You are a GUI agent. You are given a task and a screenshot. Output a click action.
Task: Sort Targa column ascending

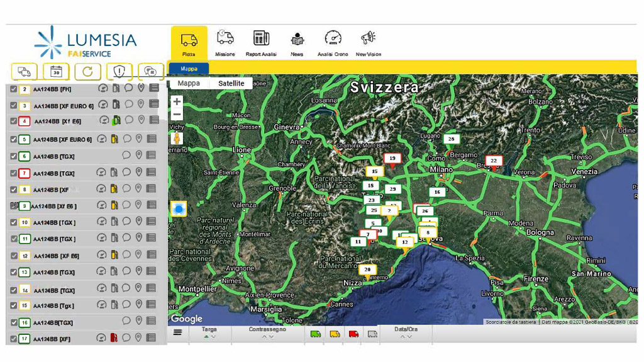pos(206,337)
